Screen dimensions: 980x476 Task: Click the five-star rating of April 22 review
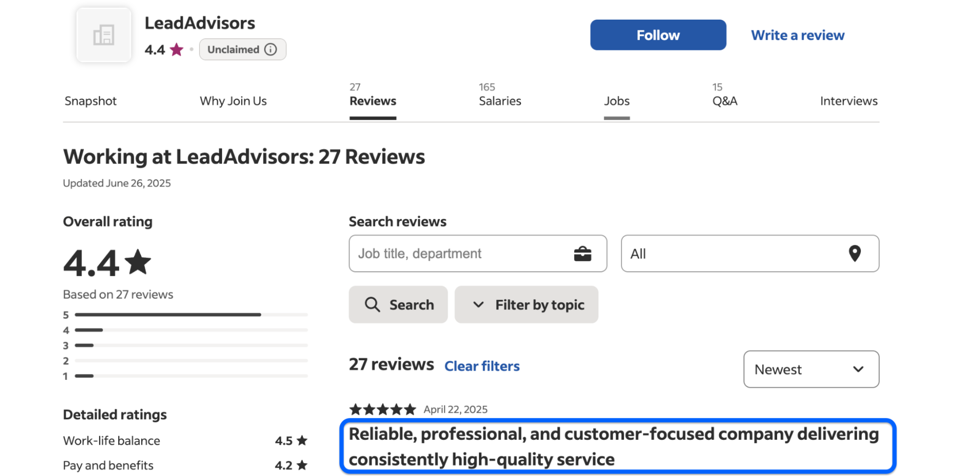pos(382,409)
